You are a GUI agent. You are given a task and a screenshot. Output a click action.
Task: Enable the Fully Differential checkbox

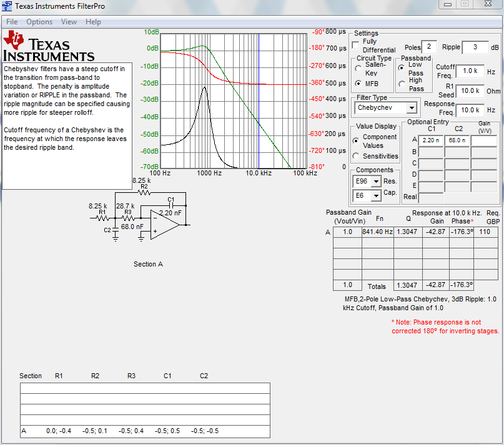[x=355, y=46]
